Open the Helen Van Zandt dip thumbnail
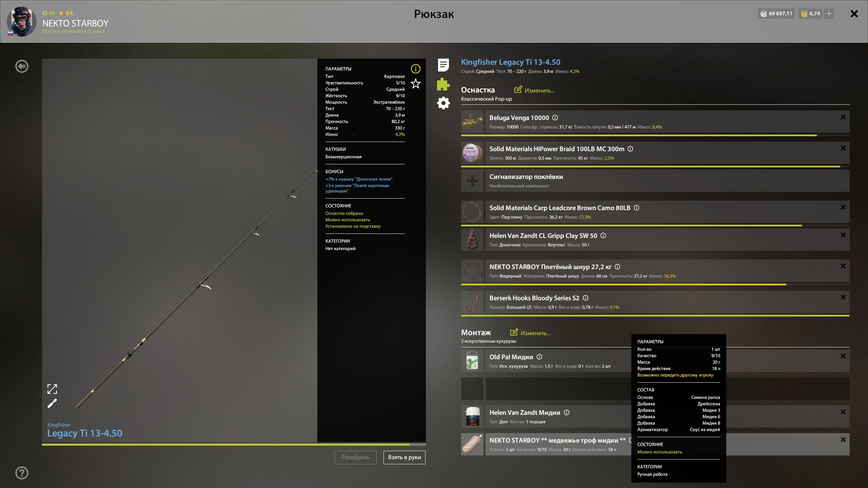This screenshot has width=868, height=488. [x=472, y=416]
